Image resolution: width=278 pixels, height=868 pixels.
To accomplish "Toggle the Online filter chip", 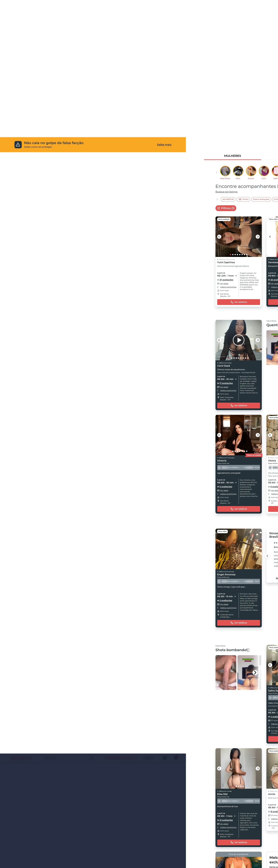I will pyautogui.click(x=243, y=199).
